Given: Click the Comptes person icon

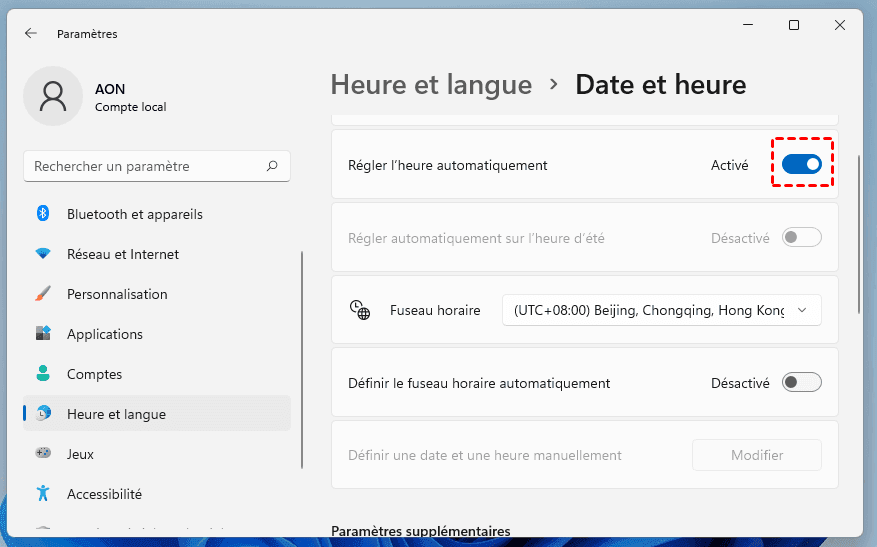Looking at the screenshot, I should [x=43, y=374].
